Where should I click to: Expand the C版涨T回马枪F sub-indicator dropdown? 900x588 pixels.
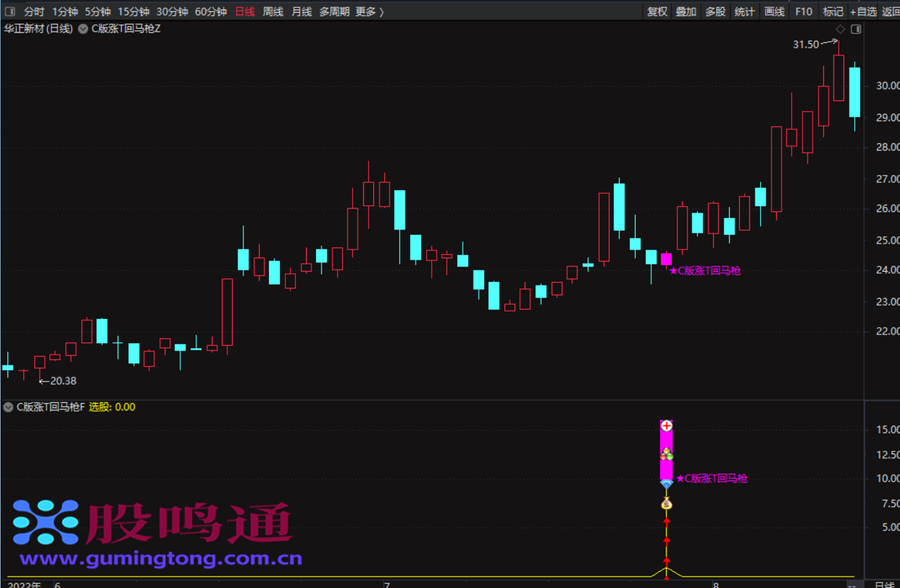click(8, 407)
